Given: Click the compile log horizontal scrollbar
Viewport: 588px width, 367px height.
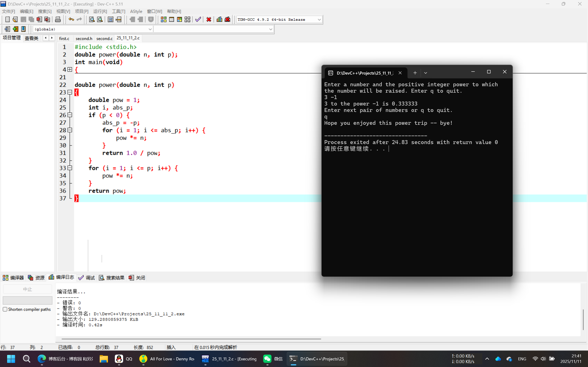Looking at the screenshot, I should point(191,339).
